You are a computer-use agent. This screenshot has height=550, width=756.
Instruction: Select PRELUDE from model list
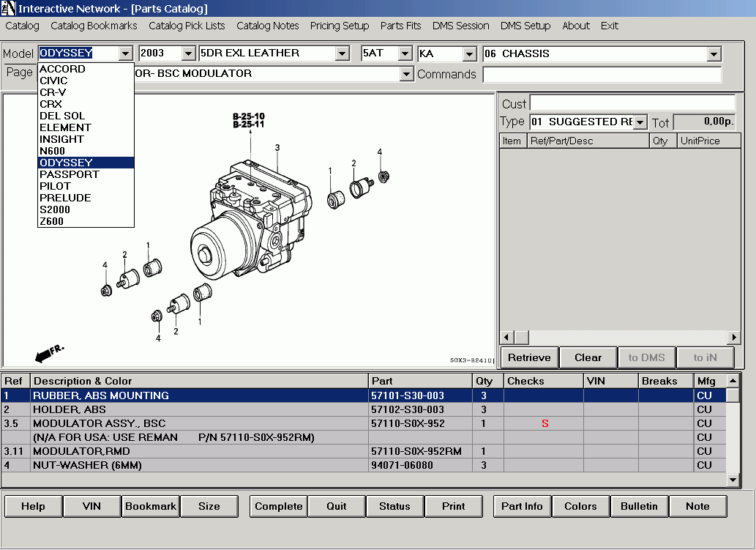click(86, 198)
